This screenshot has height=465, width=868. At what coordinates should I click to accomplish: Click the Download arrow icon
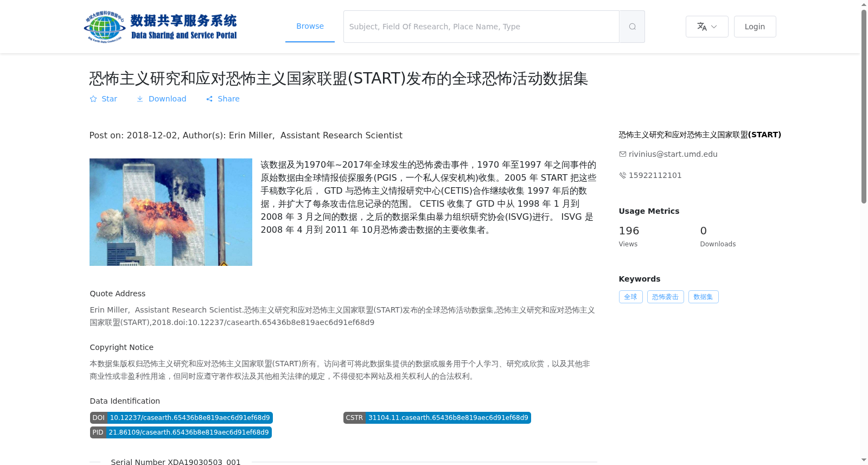[x=140, y=99]
